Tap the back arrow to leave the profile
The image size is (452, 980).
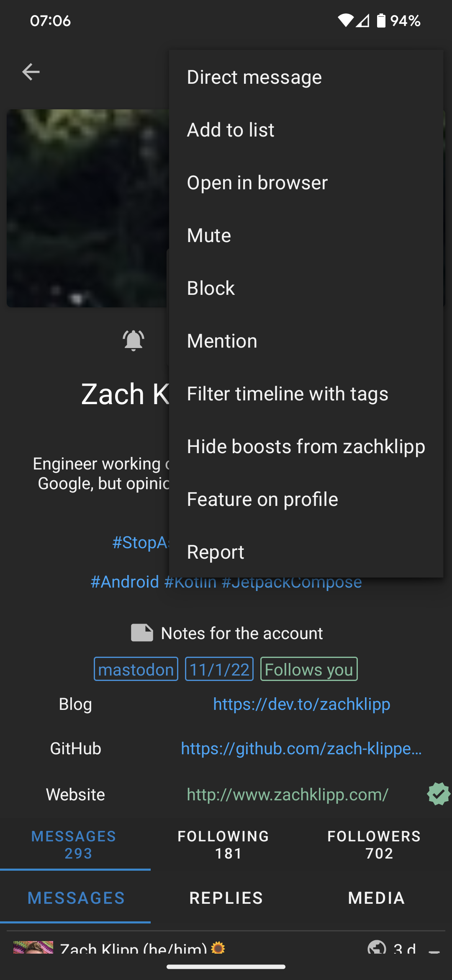[x=31, y=71]
